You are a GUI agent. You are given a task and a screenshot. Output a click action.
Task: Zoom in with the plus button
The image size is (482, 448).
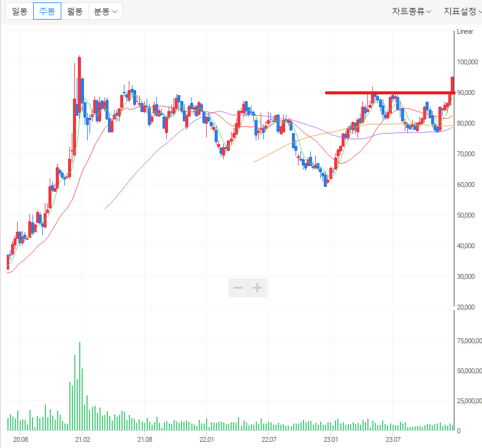(x=258, y=288)
